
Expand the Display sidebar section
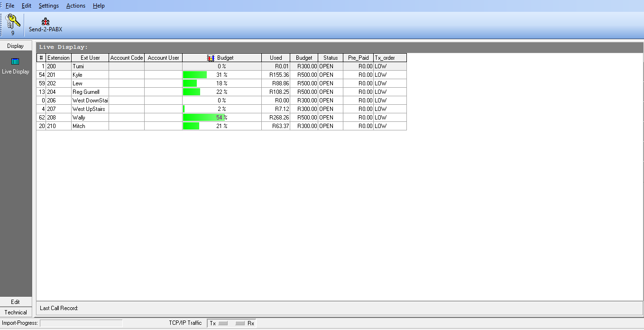coord(16,46)
